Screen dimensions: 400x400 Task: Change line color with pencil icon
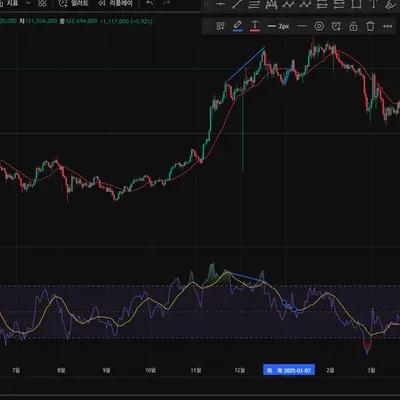(x=237, y=26)
